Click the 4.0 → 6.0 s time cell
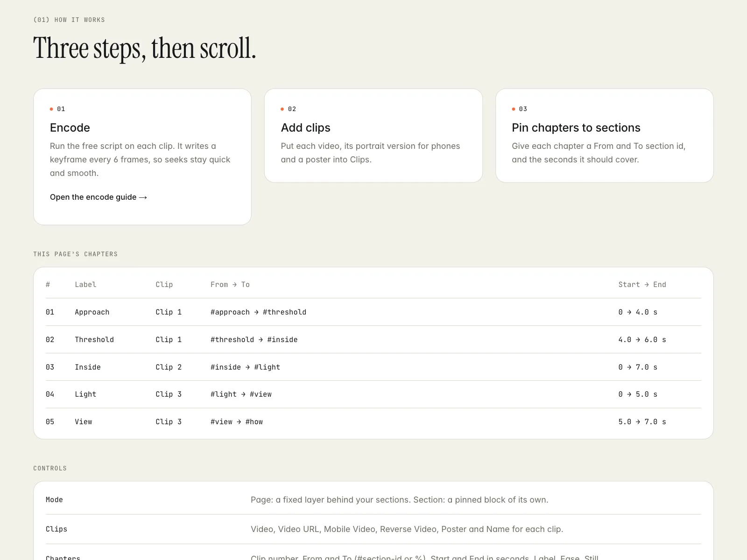This screenshot has height=560, width=747. [x=642, y=340]
